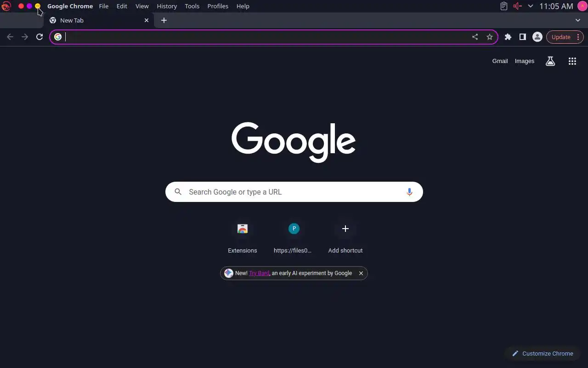Screen dimensions: 588x368
Task: Open the https://files0... shortcut tile
Action: (x=294, y=237)
